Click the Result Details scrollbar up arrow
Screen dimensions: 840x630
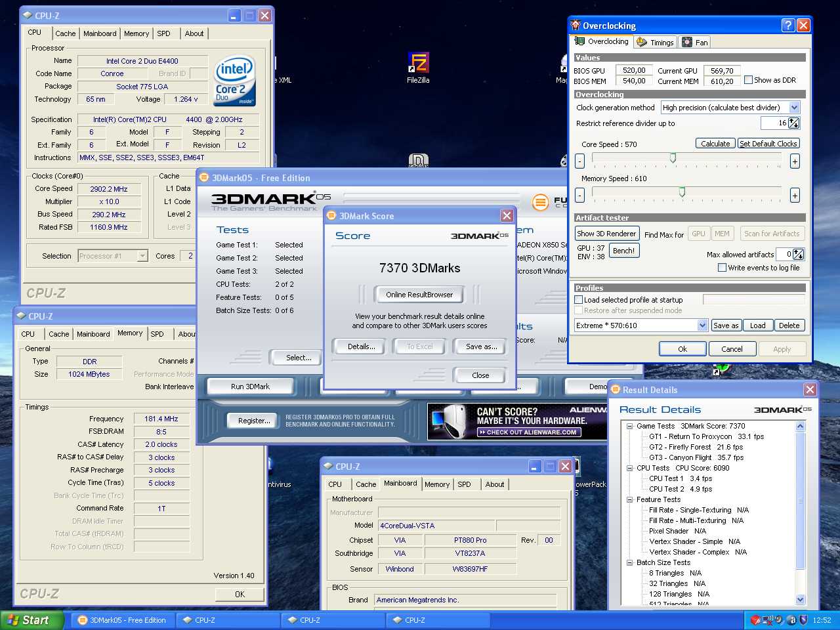click(800, 426)
